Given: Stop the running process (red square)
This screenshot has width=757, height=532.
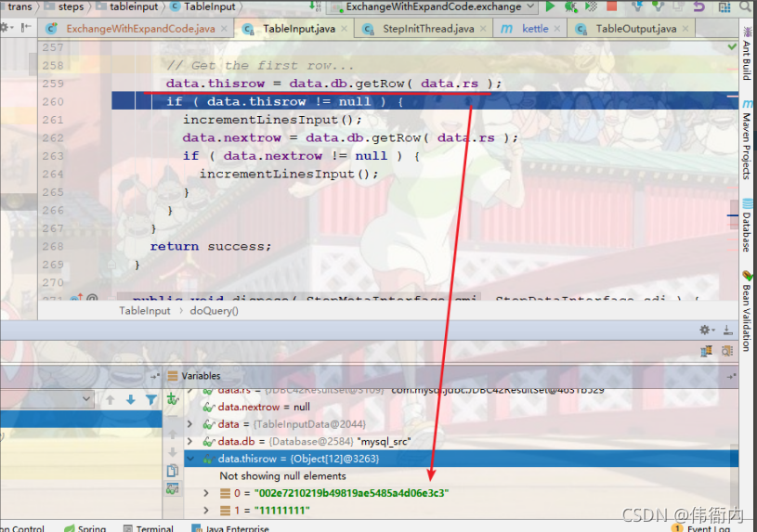Looking at the screenshot, I should point(612,6).
